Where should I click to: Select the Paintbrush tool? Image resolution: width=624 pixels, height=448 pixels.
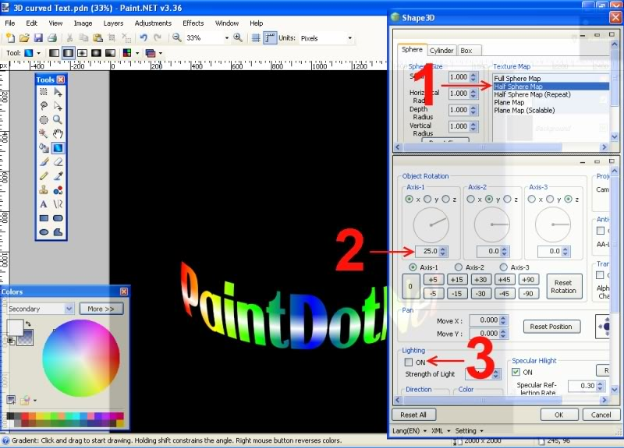pos(44,162)
